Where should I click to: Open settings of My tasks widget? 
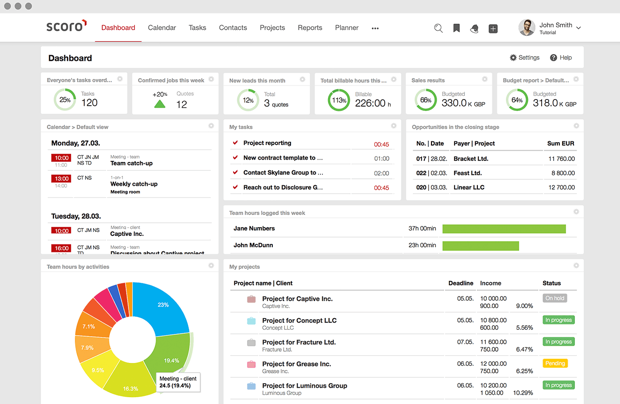394,126
